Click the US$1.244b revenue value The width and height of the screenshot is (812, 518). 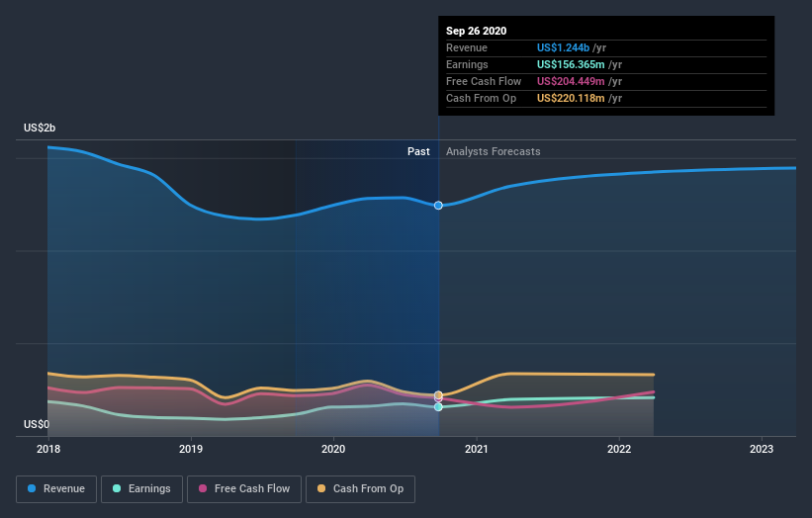(x=563, y=47)
